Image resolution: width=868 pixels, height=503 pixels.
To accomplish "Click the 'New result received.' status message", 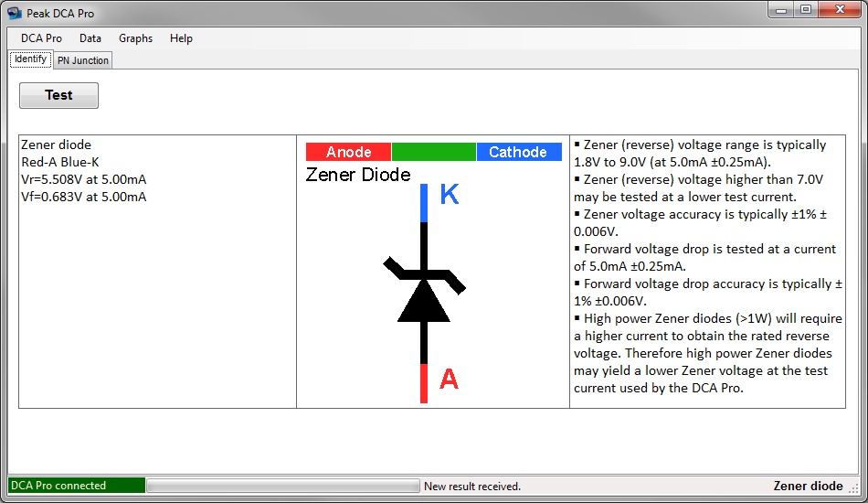I will 472,487.
